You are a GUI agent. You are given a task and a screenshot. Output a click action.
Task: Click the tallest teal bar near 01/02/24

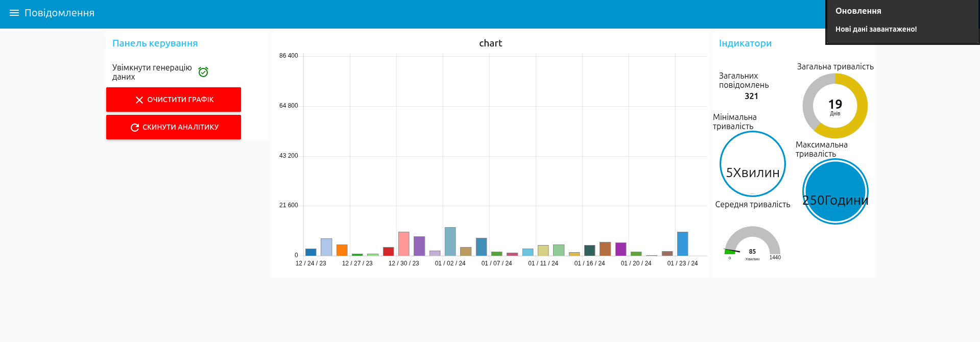pos(450,241)
